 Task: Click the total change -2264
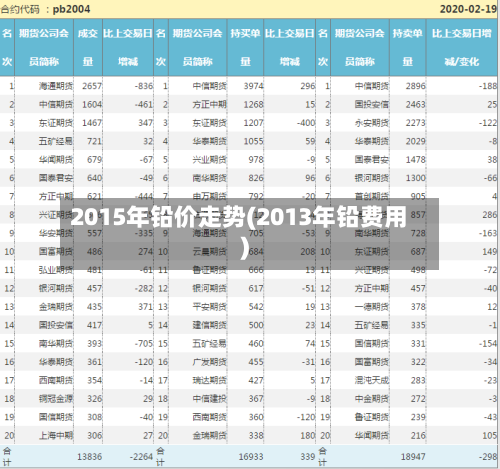point(141,457)
